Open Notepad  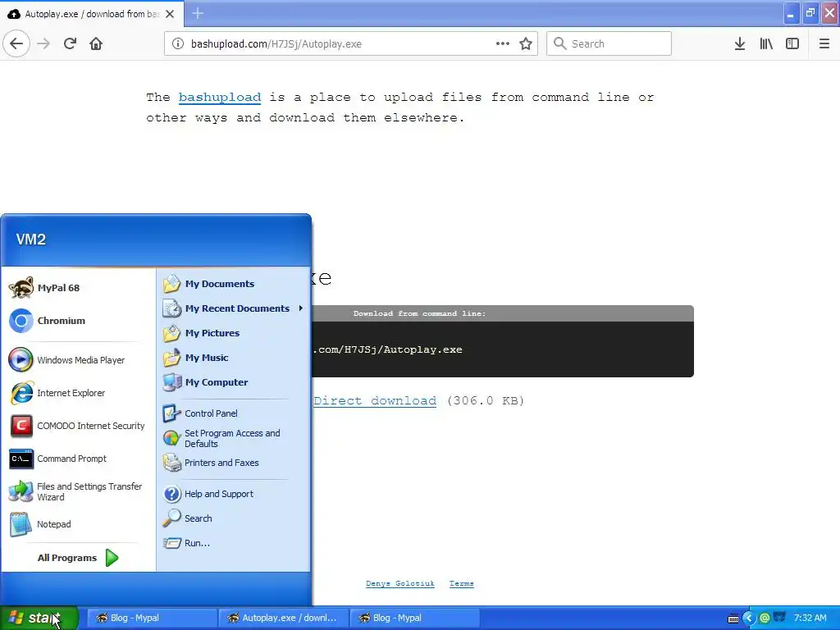point(78,524)
